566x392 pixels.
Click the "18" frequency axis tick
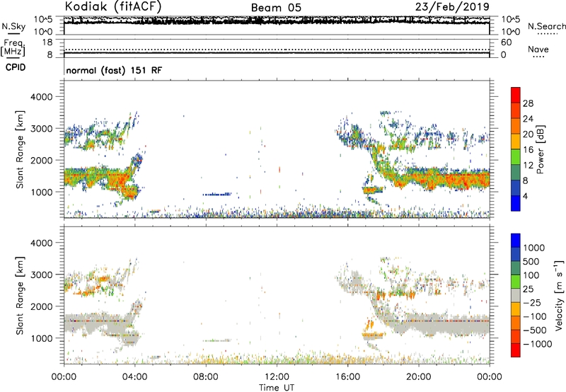pos(47,42)
